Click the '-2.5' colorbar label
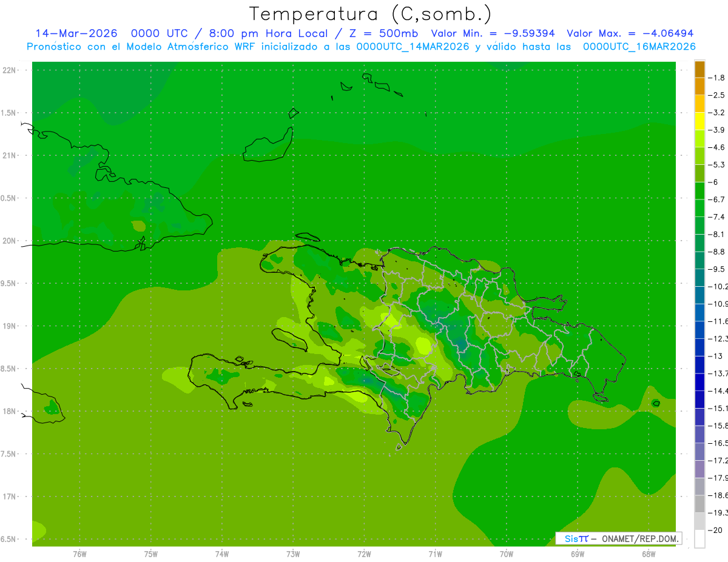Screen dimensions: 728x562 tap(716, 95)
